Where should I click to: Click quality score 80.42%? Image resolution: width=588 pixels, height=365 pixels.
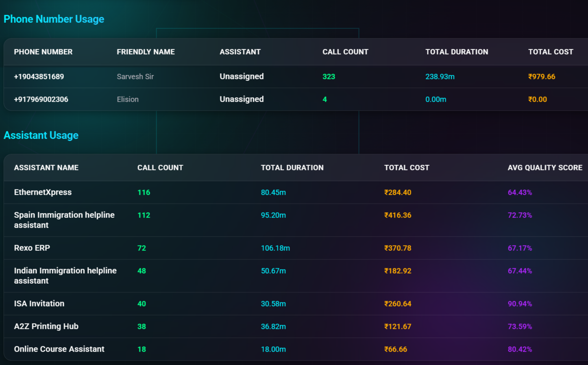pyautogui.click(x=520, y=349)
